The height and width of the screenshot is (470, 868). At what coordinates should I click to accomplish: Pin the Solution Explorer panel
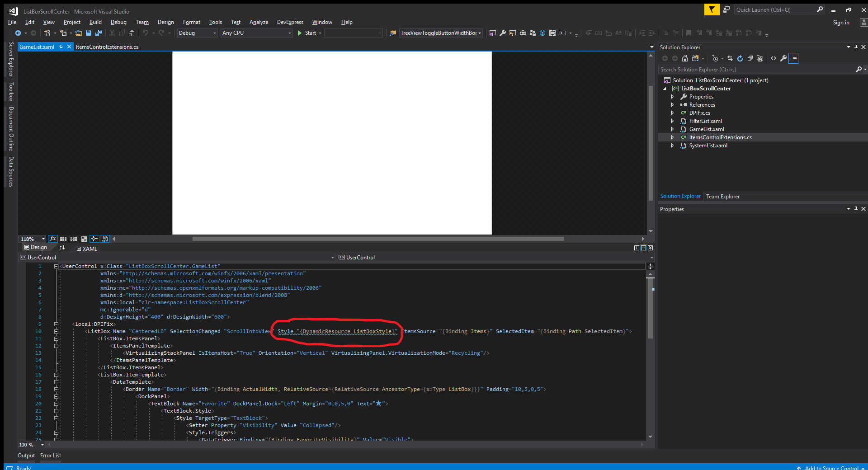pyautogui.click(x=856, y=47)
